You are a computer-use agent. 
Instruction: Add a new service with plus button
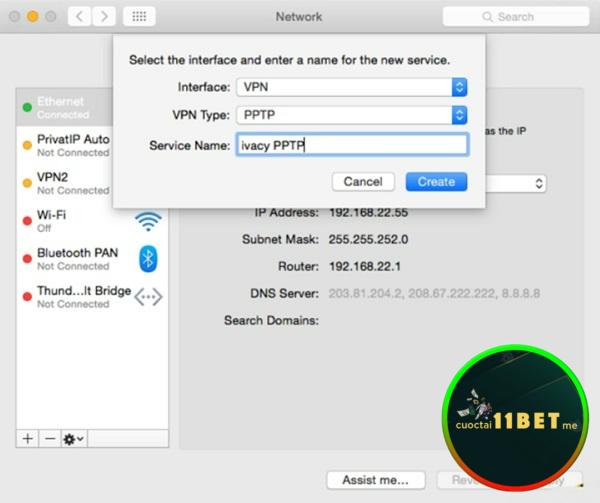click(x=27, y=438)
